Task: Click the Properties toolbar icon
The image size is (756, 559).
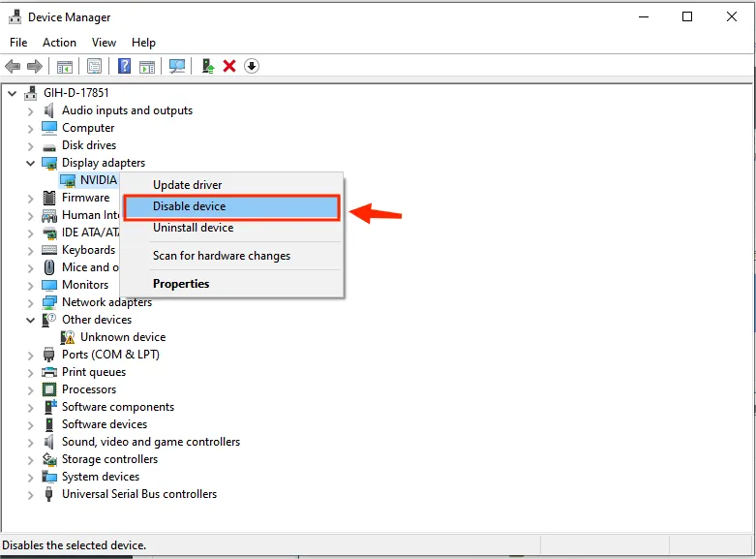Action: (95, 66)
